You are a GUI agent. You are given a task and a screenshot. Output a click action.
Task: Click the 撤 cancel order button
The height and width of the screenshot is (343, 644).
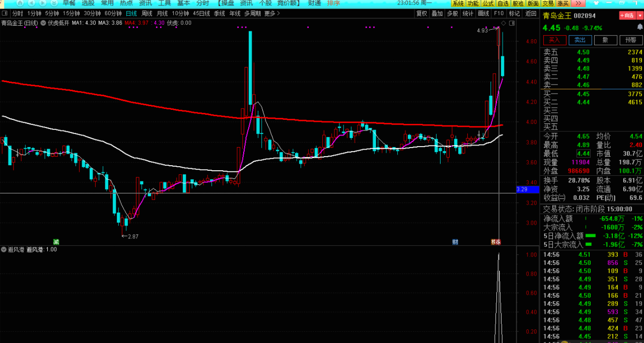[605, 40]
